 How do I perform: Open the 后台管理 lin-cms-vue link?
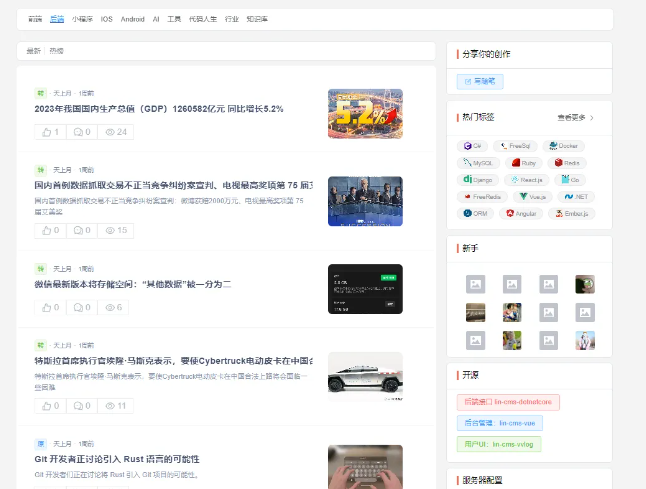tap(500, 423)
